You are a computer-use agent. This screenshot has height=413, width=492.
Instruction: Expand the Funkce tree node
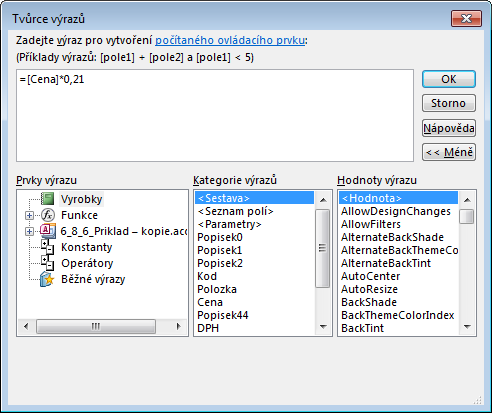(x=29, y=215)
